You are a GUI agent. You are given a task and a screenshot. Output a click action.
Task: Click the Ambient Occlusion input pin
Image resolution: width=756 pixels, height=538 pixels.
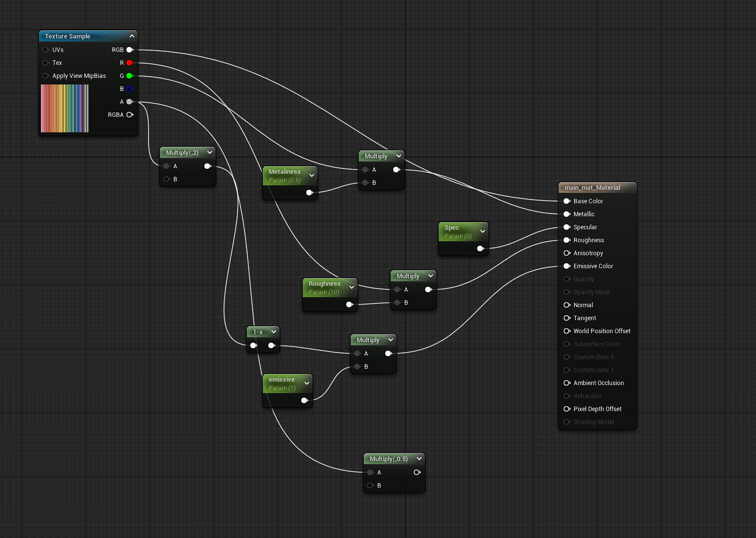(x=567, y=383)
